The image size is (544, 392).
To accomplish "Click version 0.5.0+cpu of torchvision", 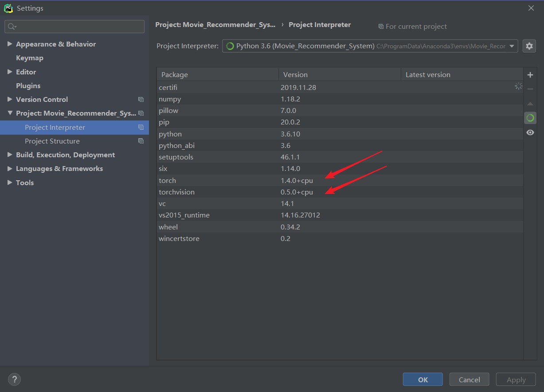I will pyautogui.click(x=297, y=192).
